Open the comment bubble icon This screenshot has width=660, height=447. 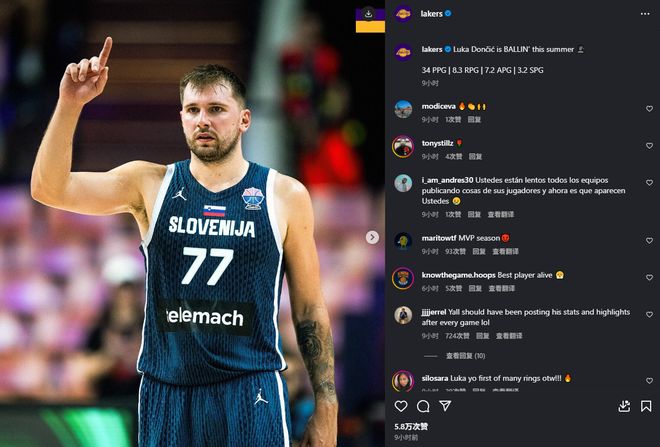coord(423,406)
